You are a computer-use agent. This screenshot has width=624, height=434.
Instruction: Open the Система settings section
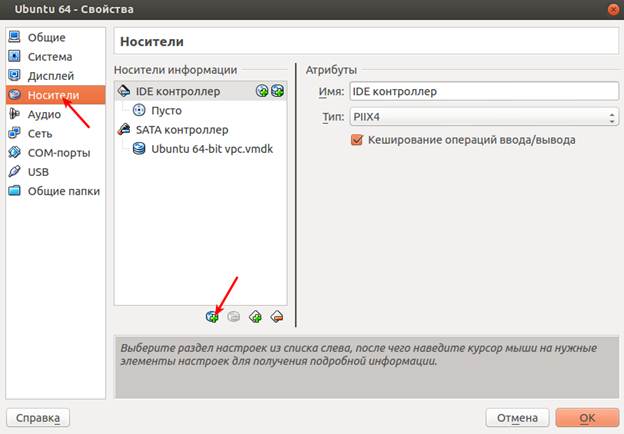coord(55,56)
